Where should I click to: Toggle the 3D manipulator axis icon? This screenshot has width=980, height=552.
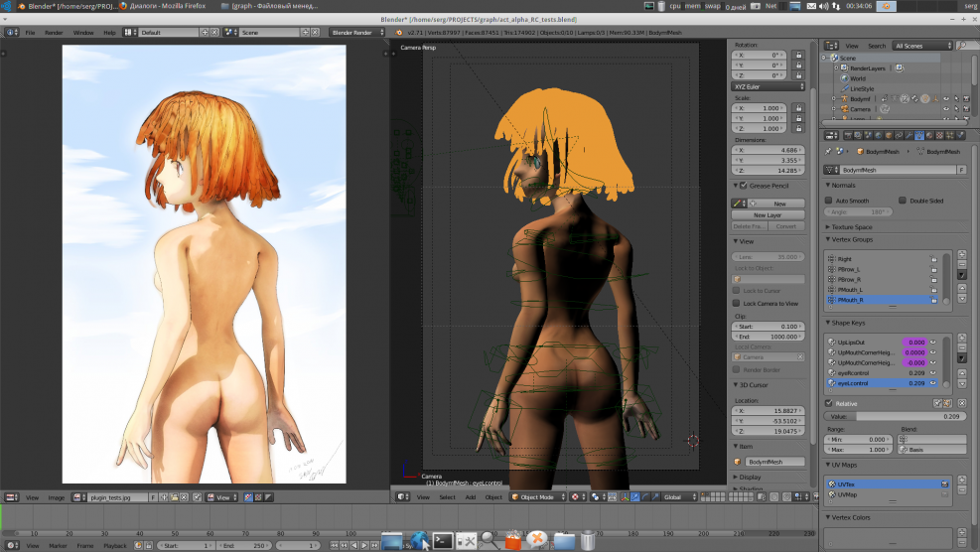(625, 497)
